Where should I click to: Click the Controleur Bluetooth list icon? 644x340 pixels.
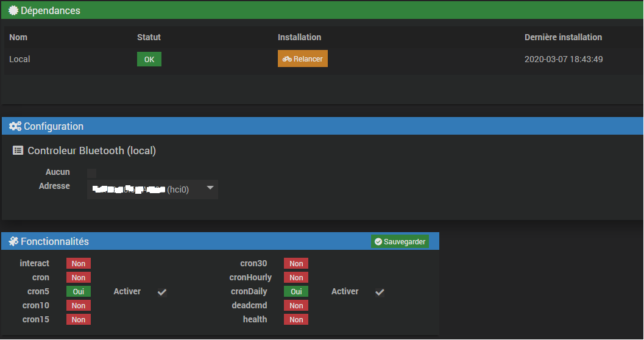(x=18, y=151)
